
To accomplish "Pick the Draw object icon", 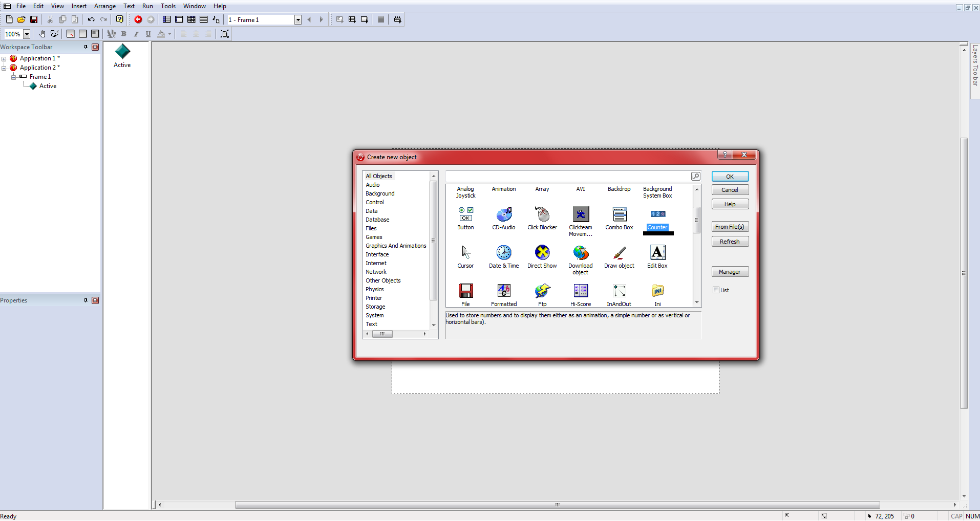I will tap(620, 252).
